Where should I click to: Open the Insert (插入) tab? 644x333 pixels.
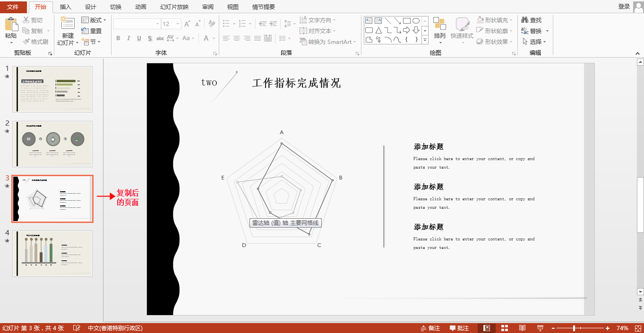[x=66, y=7]
